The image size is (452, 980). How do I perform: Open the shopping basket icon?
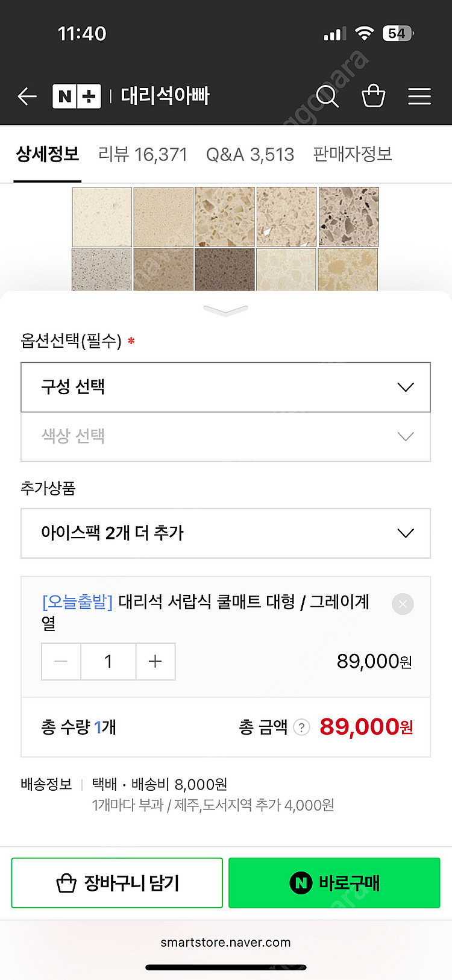pyautogui.click(x=373, y=96)
